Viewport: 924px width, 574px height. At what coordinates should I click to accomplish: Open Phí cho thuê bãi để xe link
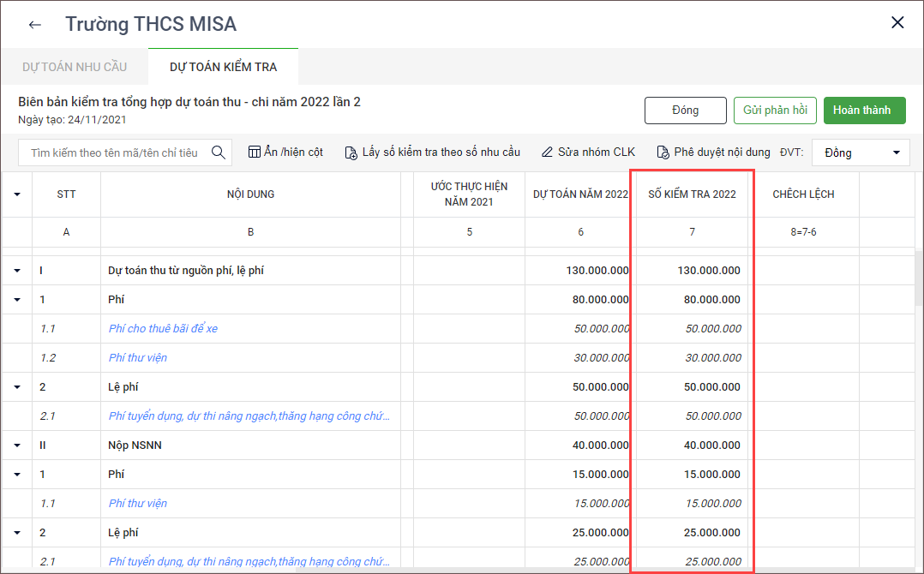click(x=163, y=329)
